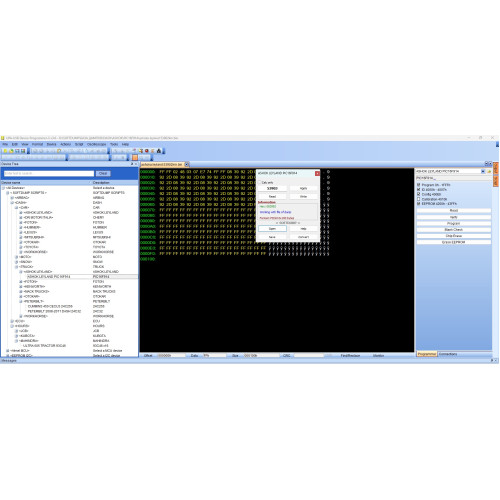Close the hex editor file tab
This screenshot has width=500, height=500.
187,164
